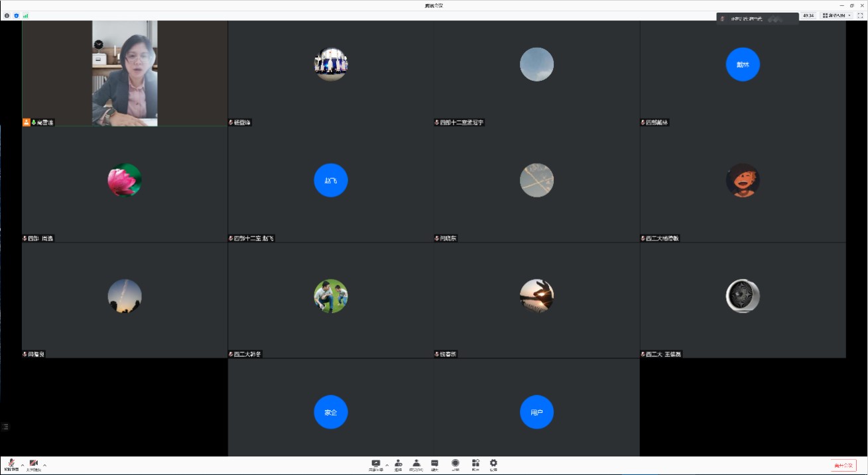The width and height of the screenshot is (868, 475).
Task: Select the speaker's video tile
Action: [x=125, y=73]
